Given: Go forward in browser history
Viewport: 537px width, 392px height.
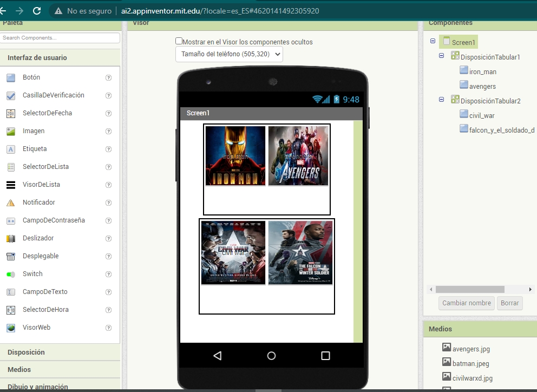Looking at the screenshot, I should coord(19,11).
